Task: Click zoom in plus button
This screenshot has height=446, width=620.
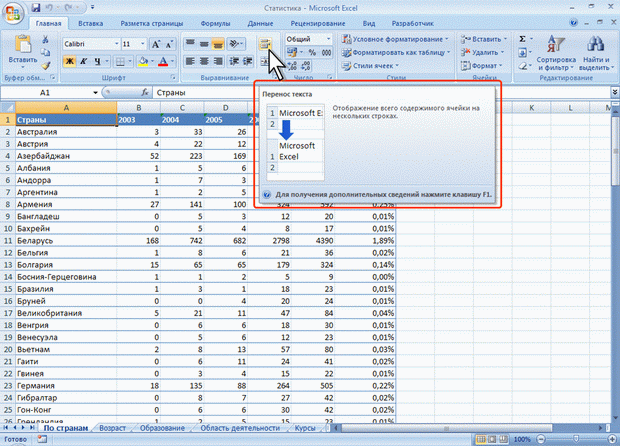Action: click(612, 439)
